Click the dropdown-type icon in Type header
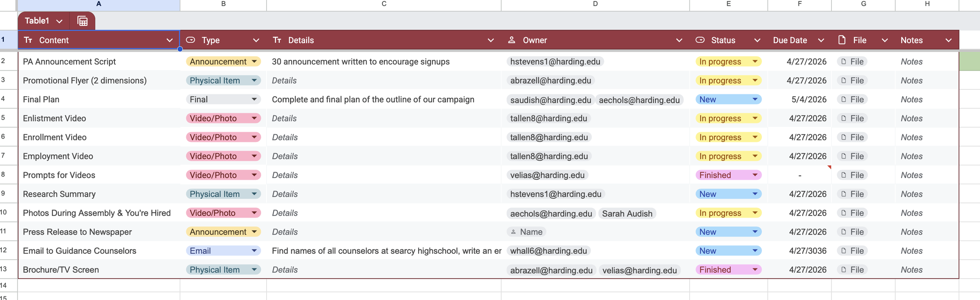Screen dimensions: 980x300 click(x=191, y=40)
